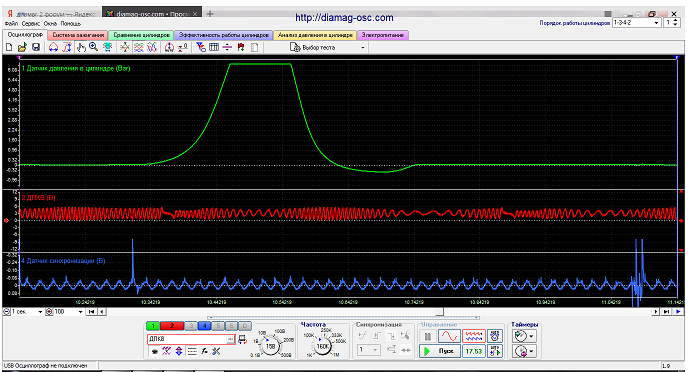This screenshot has width=691, height=372.
Task: Switch to Система зажигания tab
Action: tap(78, 35)
